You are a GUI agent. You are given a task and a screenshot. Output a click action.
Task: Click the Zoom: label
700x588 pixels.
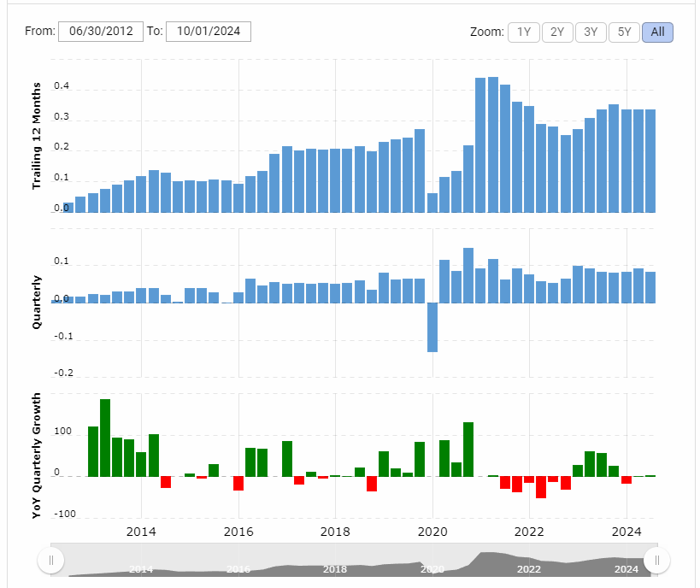[x=486, y=32]
